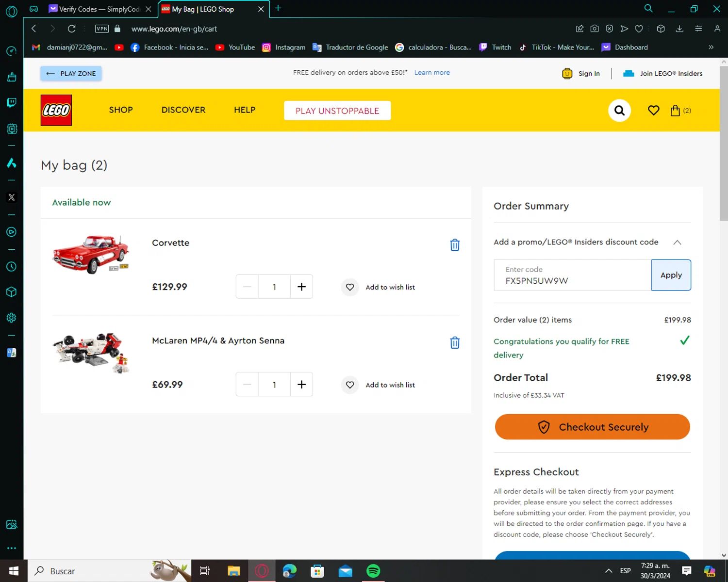Open a new browser tab
This screenshot has width=728, height=582.
278,8
